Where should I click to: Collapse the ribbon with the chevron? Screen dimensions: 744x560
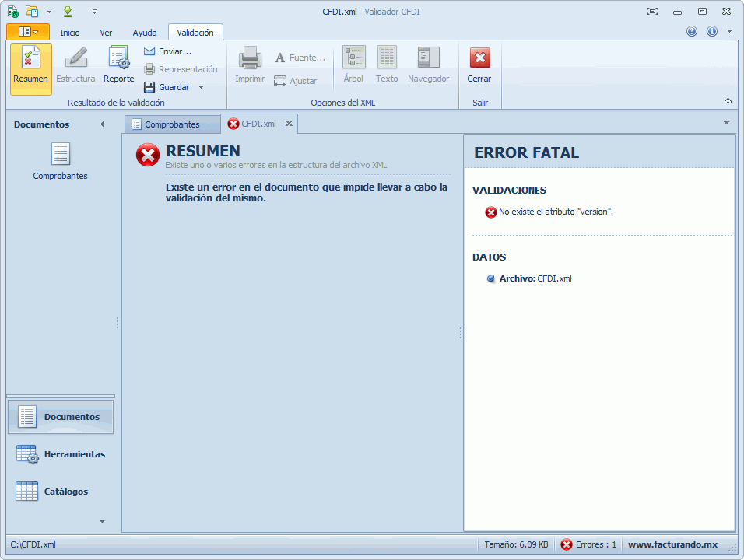(x=728, y=101)
